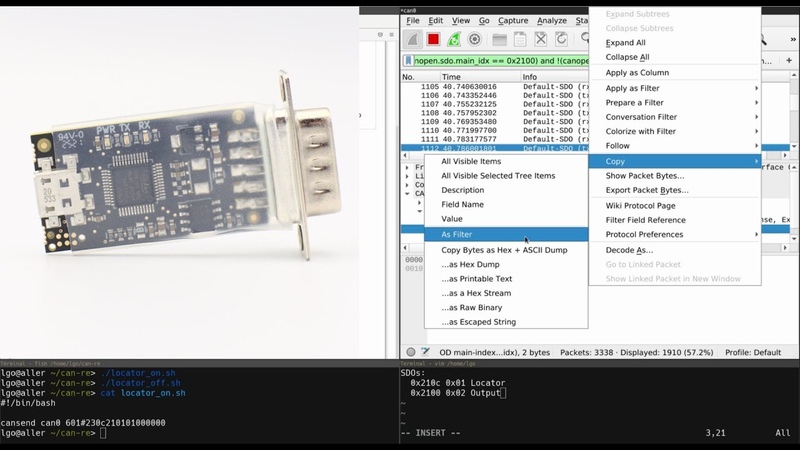Click the 0x210c 0x01 Locator line in vim

click(458, 383)
